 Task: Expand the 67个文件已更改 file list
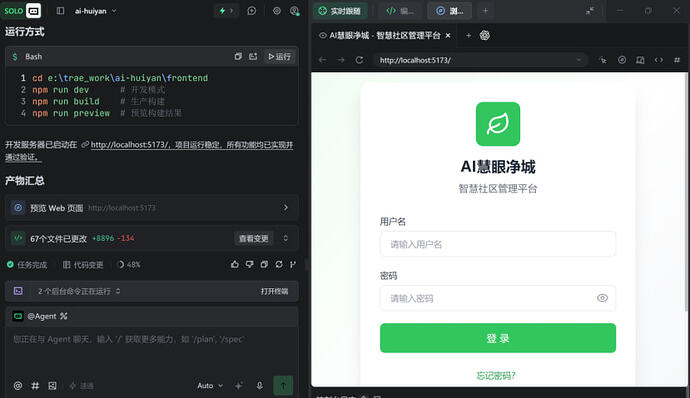click(x=286, y=238)
